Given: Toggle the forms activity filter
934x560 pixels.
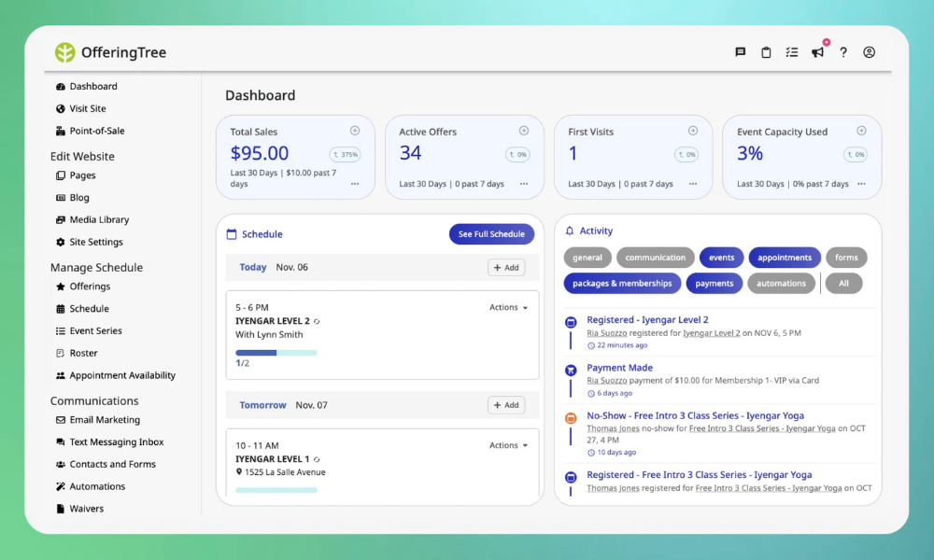Looking at the screenshot, I should pyautogui.click(x=846, y=258).
